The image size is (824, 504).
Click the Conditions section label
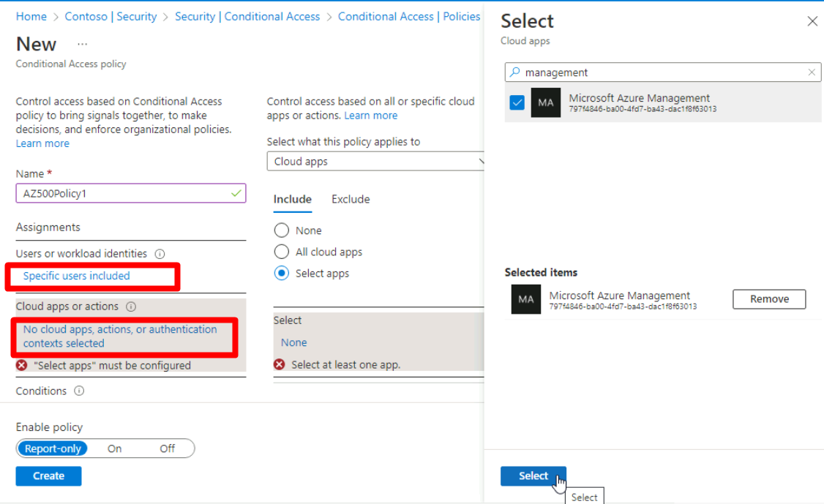click(x=41, y=391)
